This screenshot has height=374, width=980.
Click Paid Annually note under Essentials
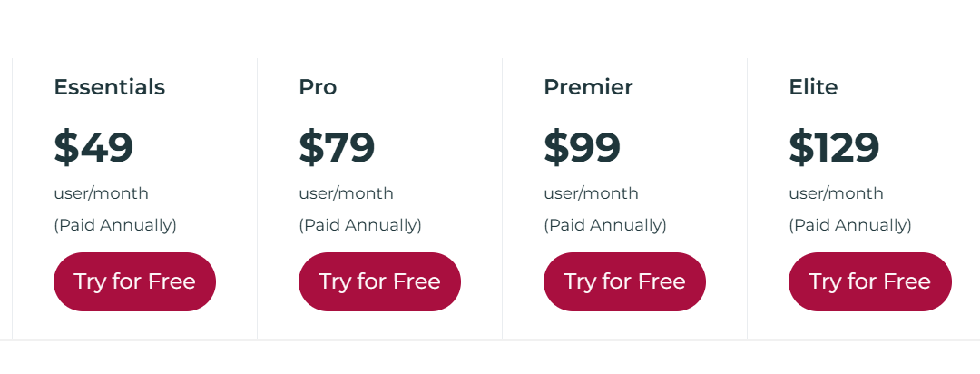[x=115, y=225]
